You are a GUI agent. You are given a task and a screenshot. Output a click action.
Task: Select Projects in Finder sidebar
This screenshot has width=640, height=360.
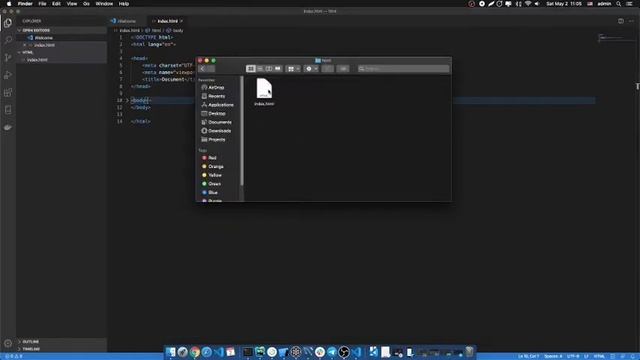(217, 140)
